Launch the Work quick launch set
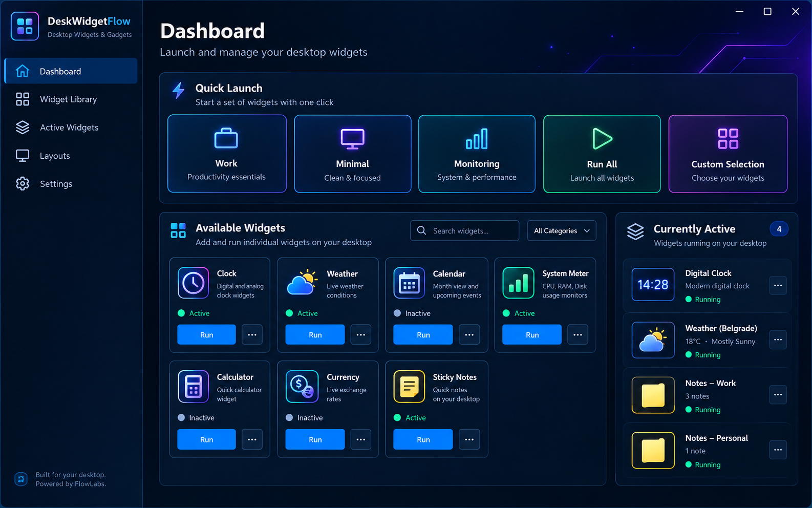This screenshot has width=812, height=508. coord(227,154)
